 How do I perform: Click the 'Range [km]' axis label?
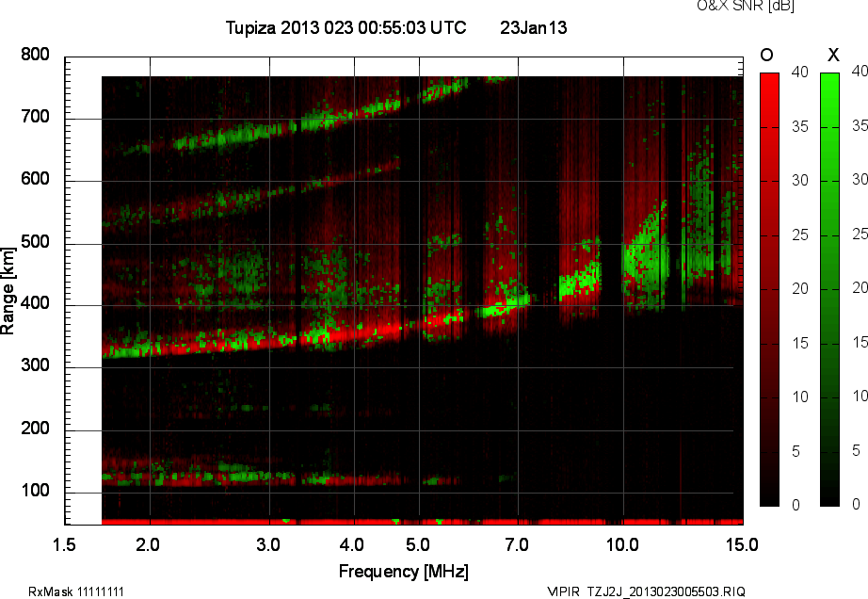[x=8, y=291]
